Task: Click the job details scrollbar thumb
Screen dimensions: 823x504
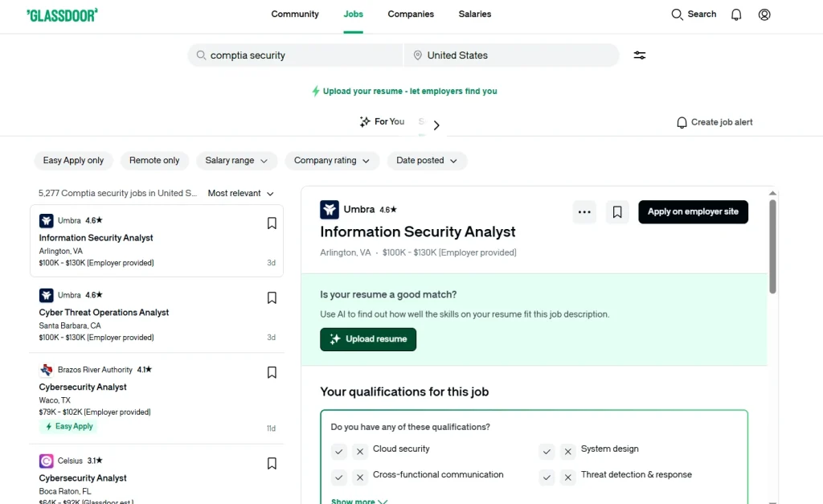Action: click(772, 247)
